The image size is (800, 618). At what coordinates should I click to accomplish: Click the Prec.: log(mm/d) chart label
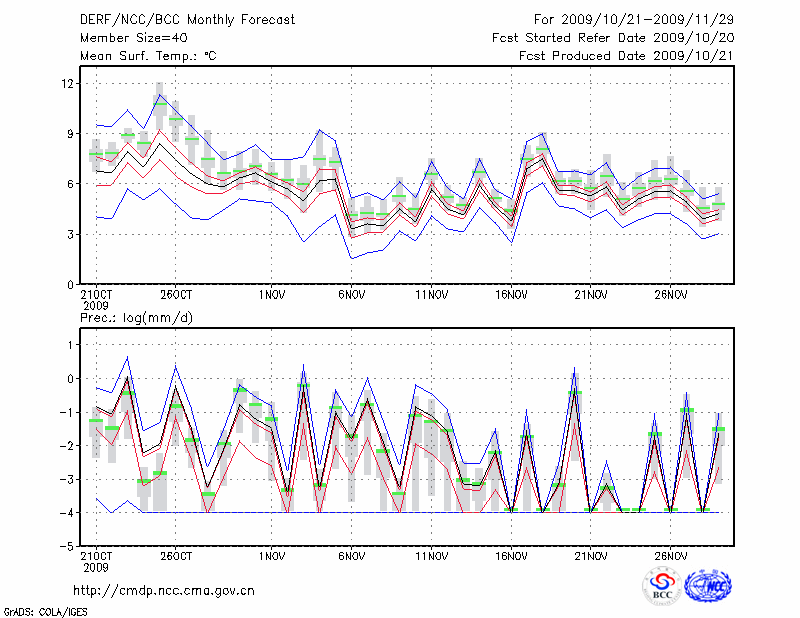click(x=135, y=317)
